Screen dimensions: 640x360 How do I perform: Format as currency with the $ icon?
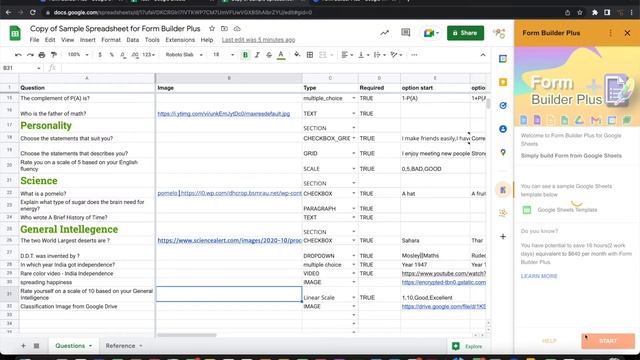point(100,55)
